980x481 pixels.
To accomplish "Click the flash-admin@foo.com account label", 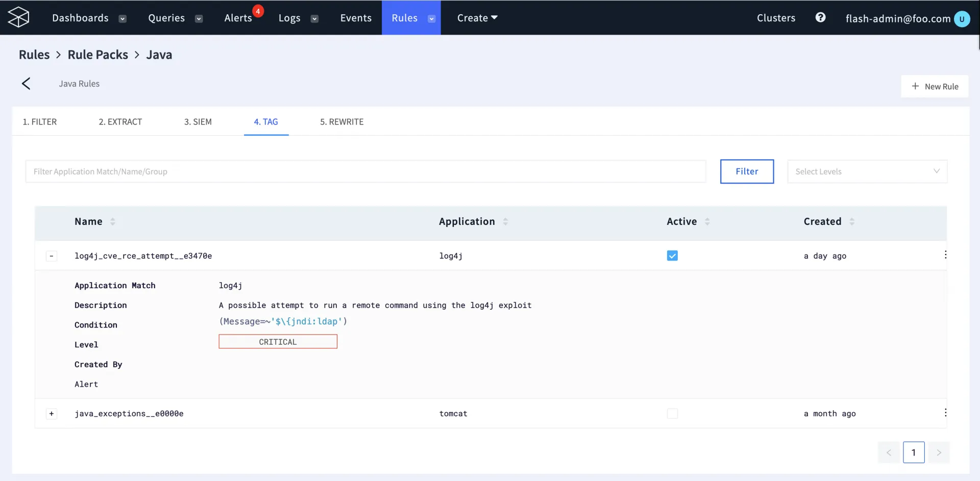I will click(898, 19).
